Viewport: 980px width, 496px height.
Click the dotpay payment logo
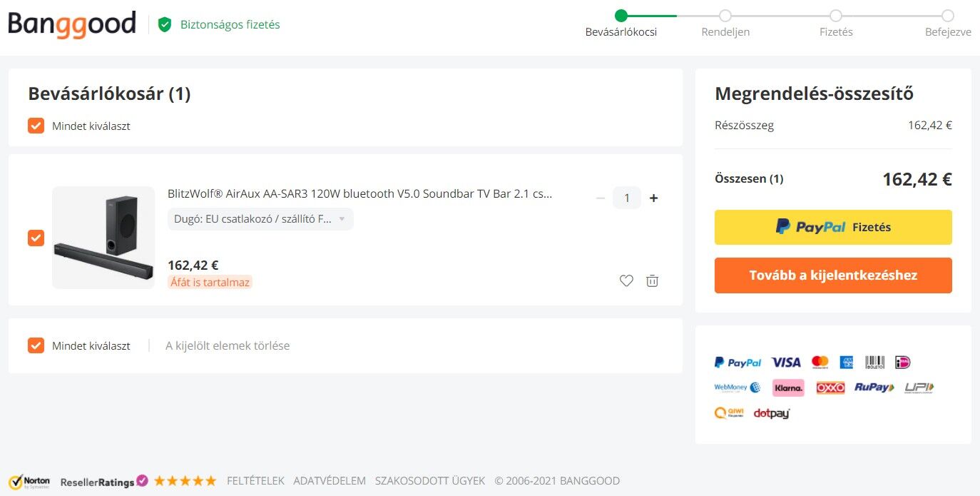coord(772,413)
